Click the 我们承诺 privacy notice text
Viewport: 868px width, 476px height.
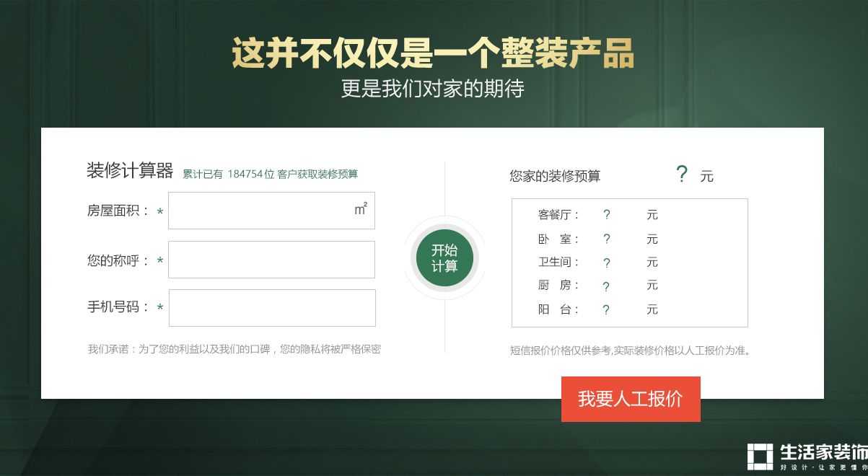click(234, 349)
